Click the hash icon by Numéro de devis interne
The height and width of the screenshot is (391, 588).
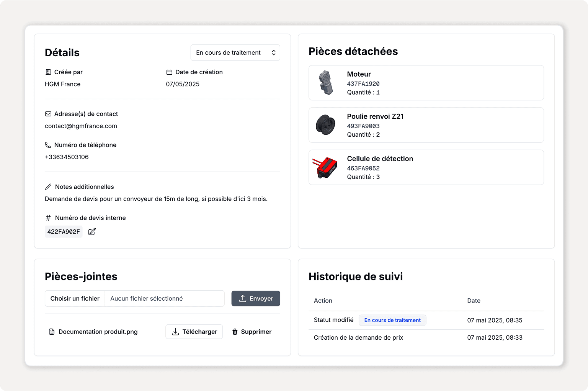click(x=48, y=218)
